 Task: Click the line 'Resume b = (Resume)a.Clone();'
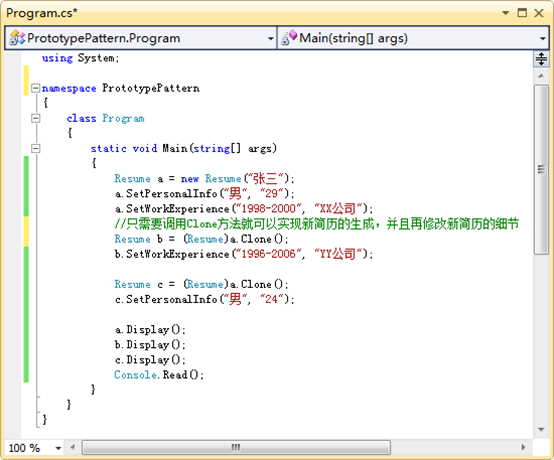point(201,239)
